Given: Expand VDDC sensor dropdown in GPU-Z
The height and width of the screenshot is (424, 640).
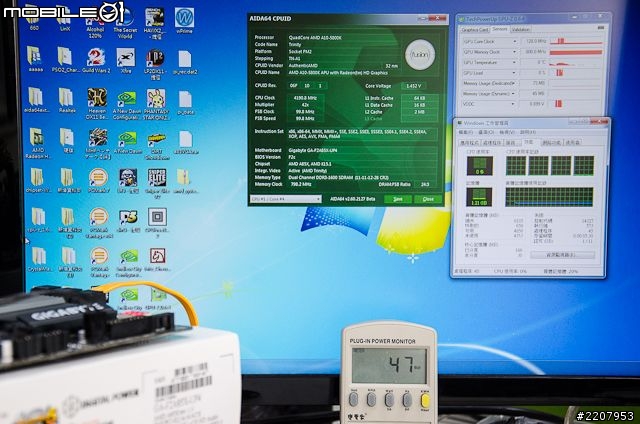Looking at the screenshot, I should pyautogui.click(x=514, y=104).
